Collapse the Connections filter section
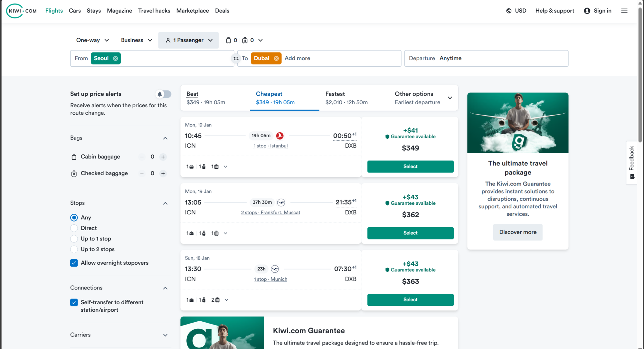Image resolution: width=644 pixels, height=349 pixels. (x=165, y=288)
